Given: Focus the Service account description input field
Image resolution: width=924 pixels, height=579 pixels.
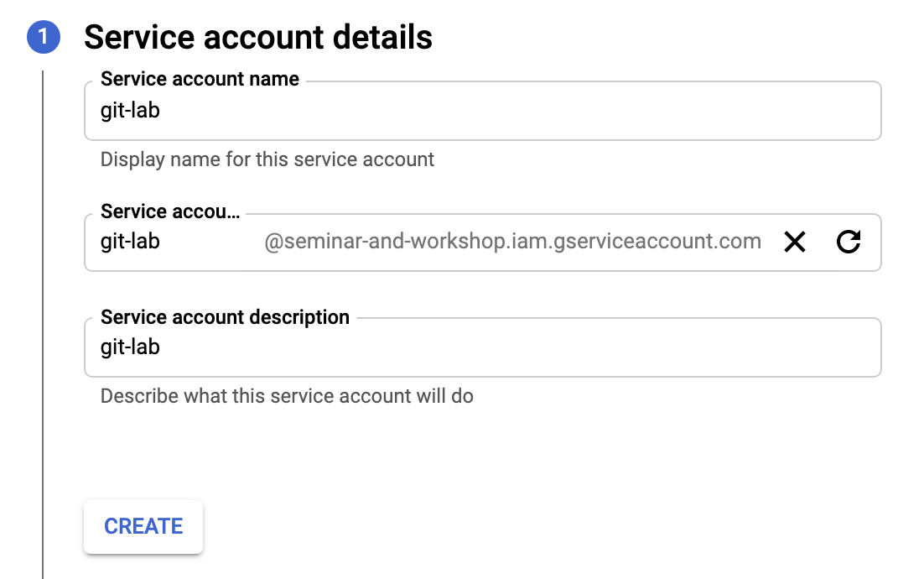Looking at the screenshot, I should tap(482, 347).
